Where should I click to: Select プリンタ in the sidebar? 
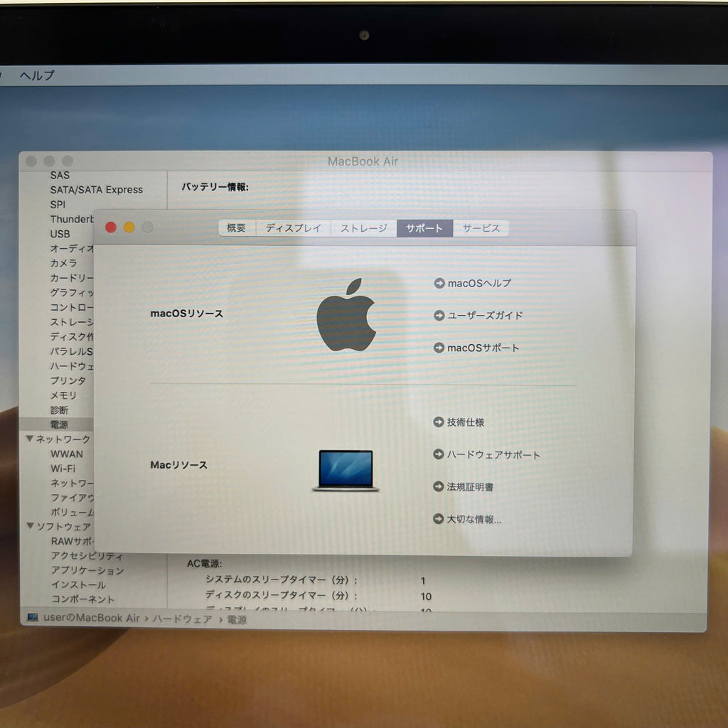coord(68,380)
